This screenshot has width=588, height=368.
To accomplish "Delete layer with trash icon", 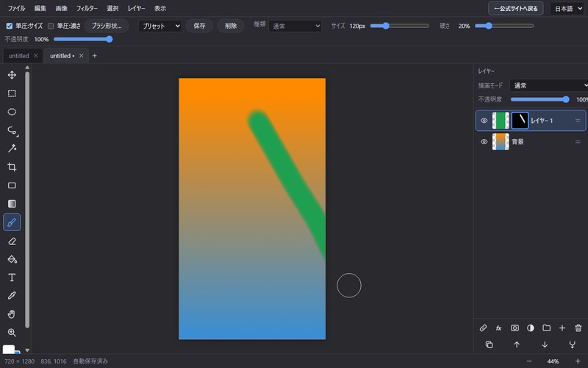I will [578, 328].
